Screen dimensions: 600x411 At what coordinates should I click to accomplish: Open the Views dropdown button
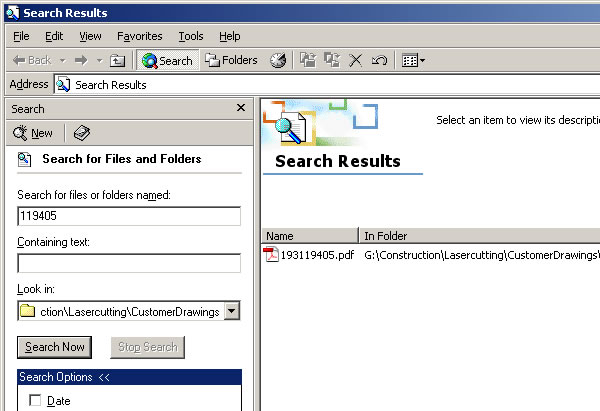(413, 60)
